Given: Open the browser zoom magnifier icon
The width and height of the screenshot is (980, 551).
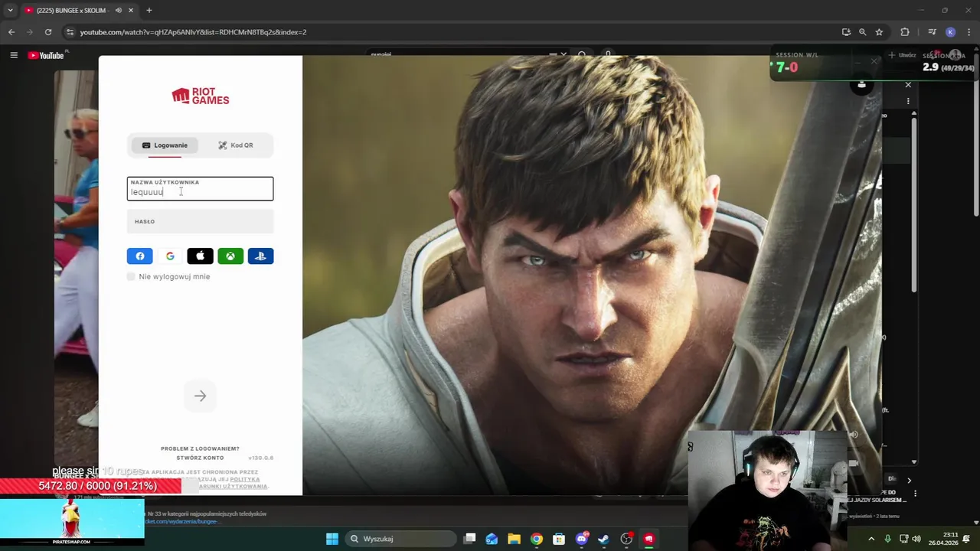Looking at the screenshot, I should tap(862, 32).
